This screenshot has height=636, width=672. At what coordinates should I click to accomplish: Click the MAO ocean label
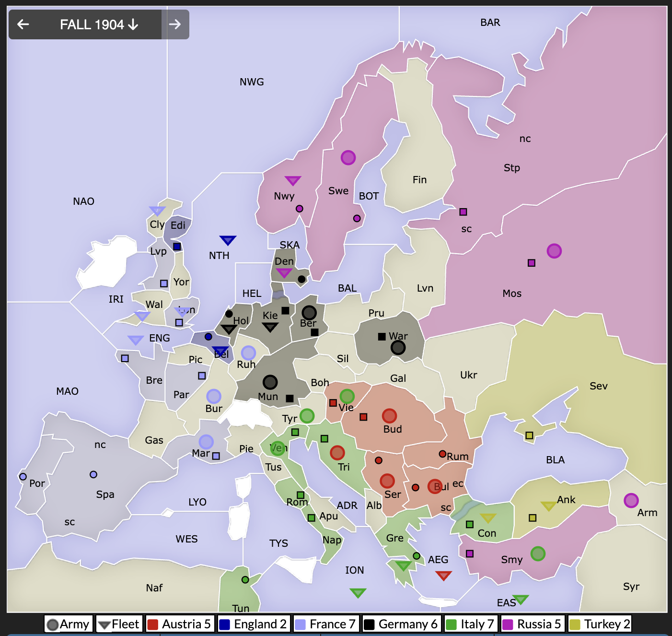pyautogui.click(x=67, y=391)
